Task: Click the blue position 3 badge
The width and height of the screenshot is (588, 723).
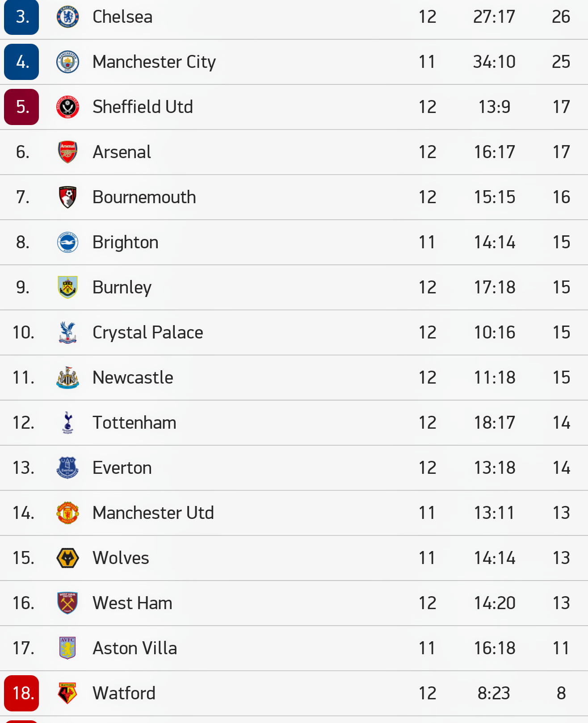Action: pyautogui.click(x=21, y=17)
